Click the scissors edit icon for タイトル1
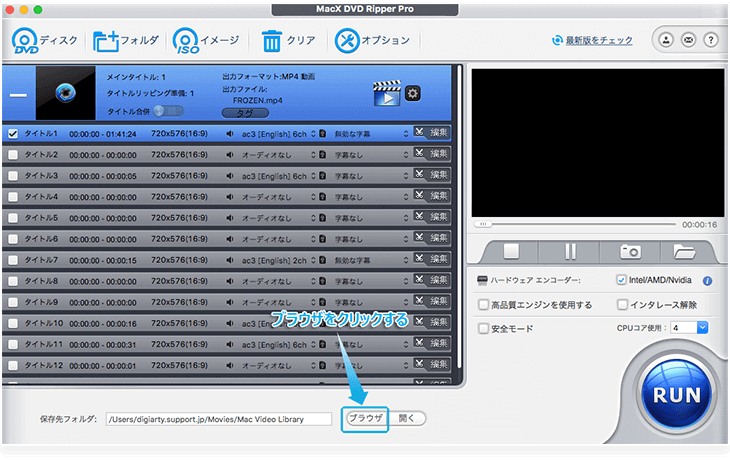The height and width of the screenshot is (460, 730). [x=421, y=132]
